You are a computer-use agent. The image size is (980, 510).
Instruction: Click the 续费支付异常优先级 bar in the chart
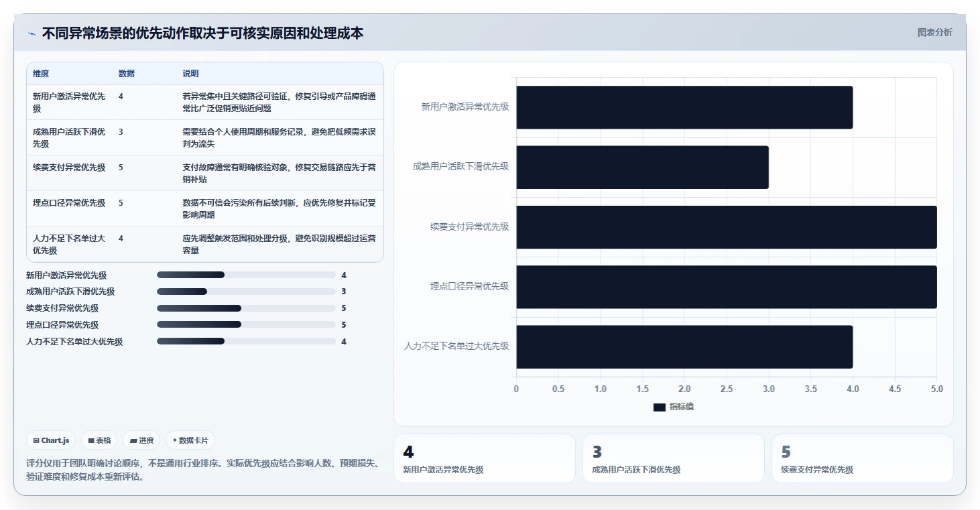[727, 227]
